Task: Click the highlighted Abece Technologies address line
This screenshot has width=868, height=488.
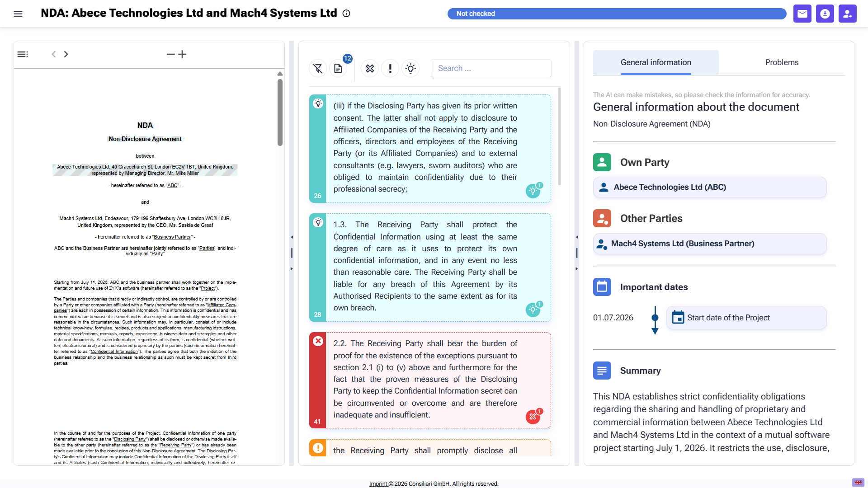Action: [x=145, y=170]
